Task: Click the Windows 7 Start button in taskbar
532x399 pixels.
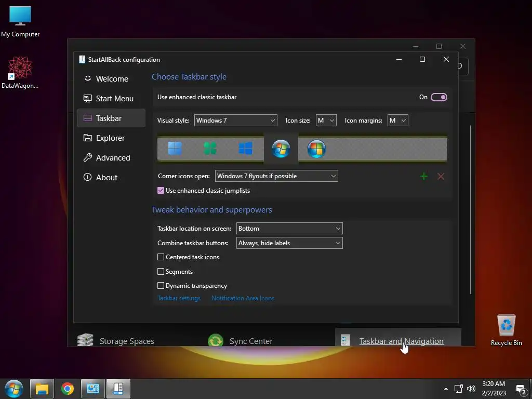Action: tap(14, 389)
